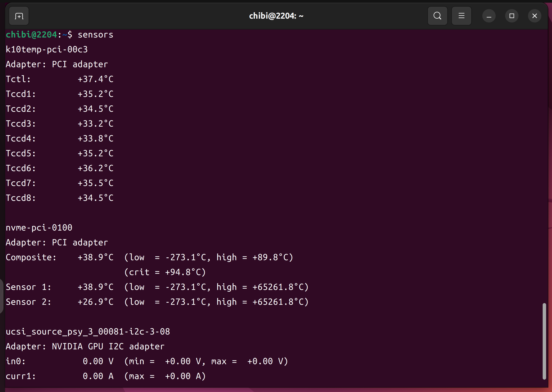552x392 pixels.
Task: Maximize the terminal window
Action: pos(511,16)
